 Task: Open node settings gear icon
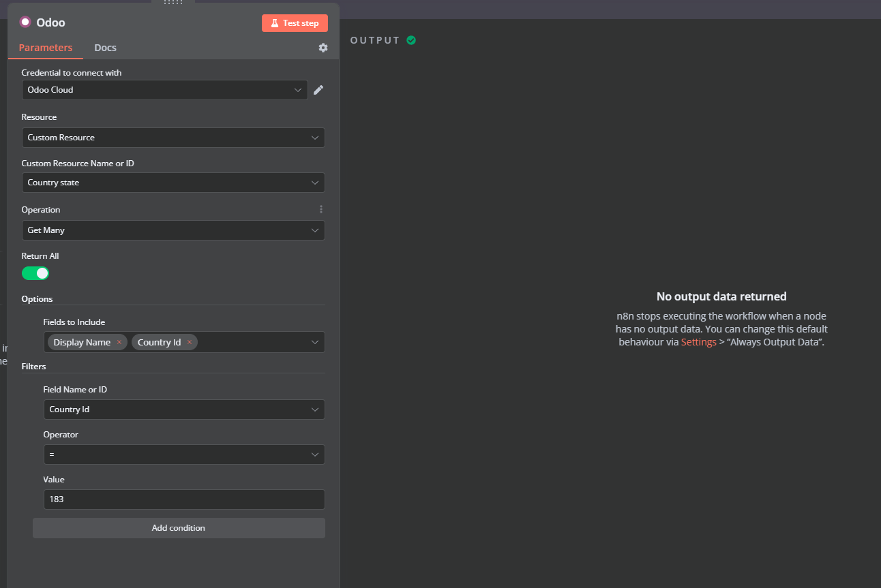(x=323, y=48)
